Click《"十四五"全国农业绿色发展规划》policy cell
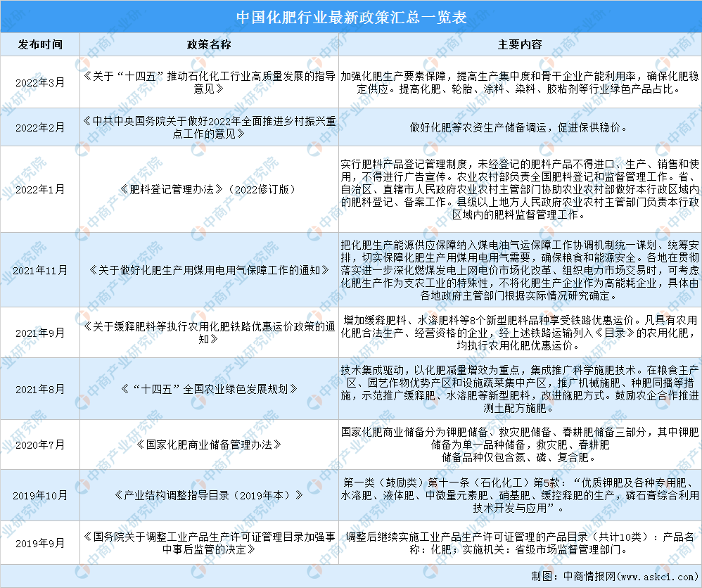The image size is (702, 588). point(209,388)
